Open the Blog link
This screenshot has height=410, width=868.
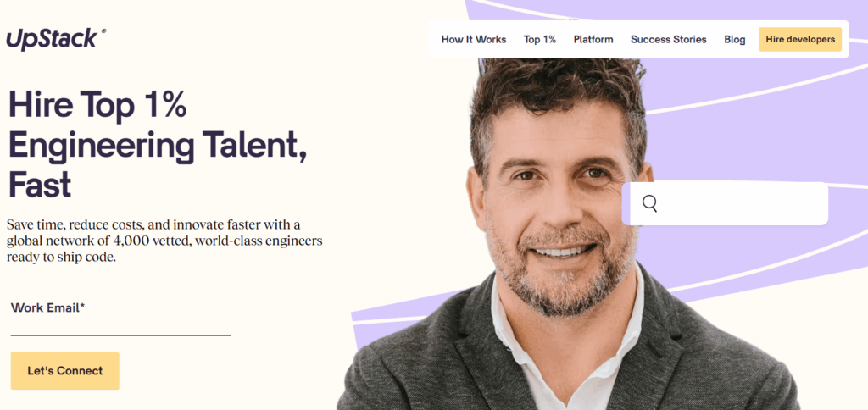pos(735,39)
